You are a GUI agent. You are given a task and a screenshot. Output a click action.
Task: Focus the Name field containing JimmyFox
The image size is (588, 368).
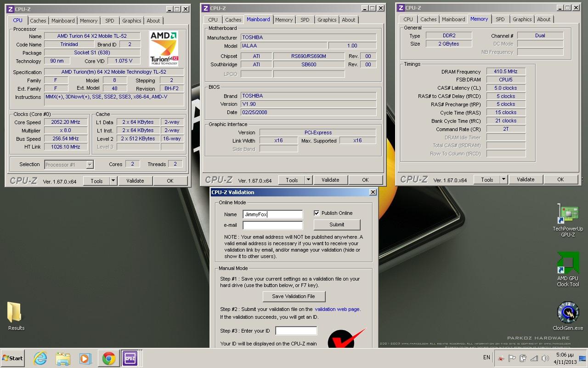pos(273,214)
